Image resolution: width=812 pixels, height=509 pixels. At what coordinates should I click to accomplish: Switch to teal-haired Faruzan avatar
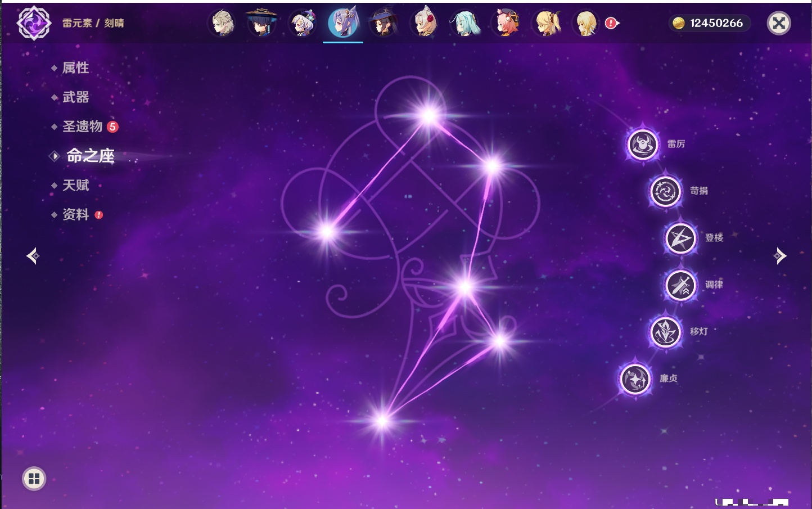pos(465,24)
